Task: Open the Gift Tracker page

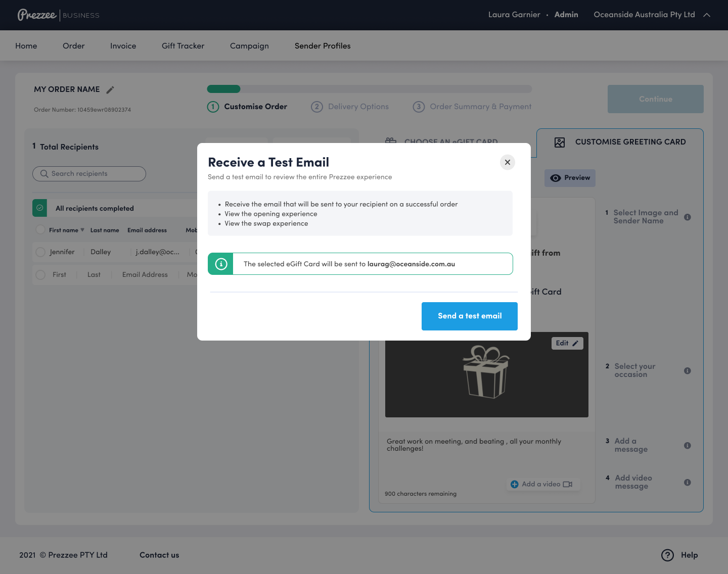Action: click(183, 46)
